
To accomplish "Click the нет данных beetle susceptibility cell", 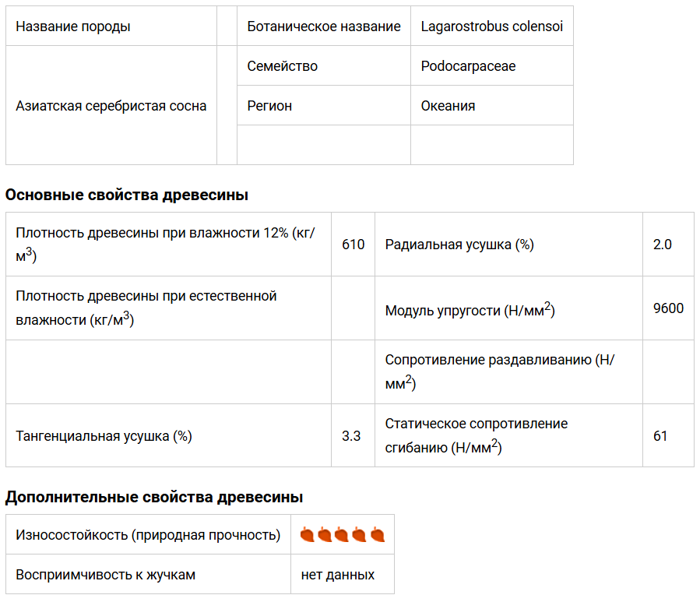I will coord(343,574).
